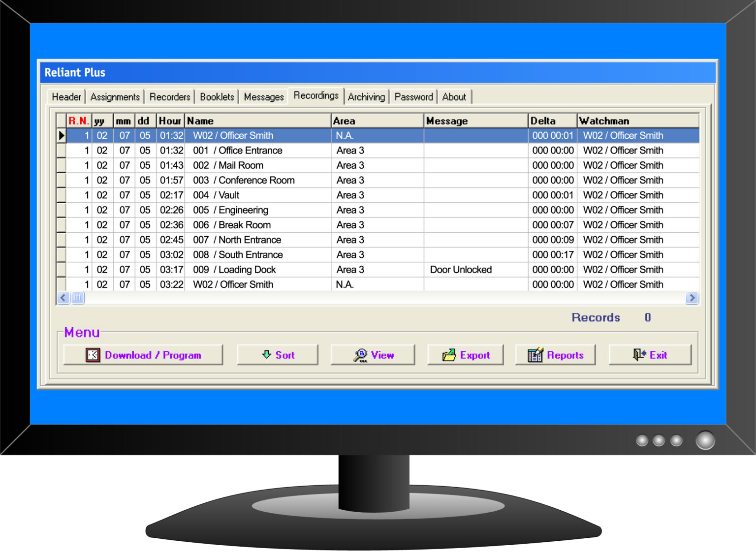Open the About tab

pos(454,97)
